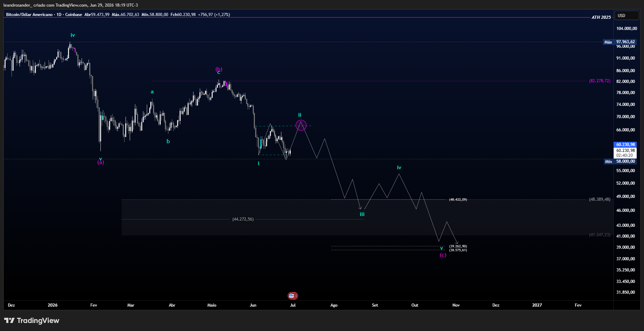The height and width of the screenshot is (331, 644).
Task: Click the Ago month on the time axis
Action: pyautogui.click(x=334, y=305)
